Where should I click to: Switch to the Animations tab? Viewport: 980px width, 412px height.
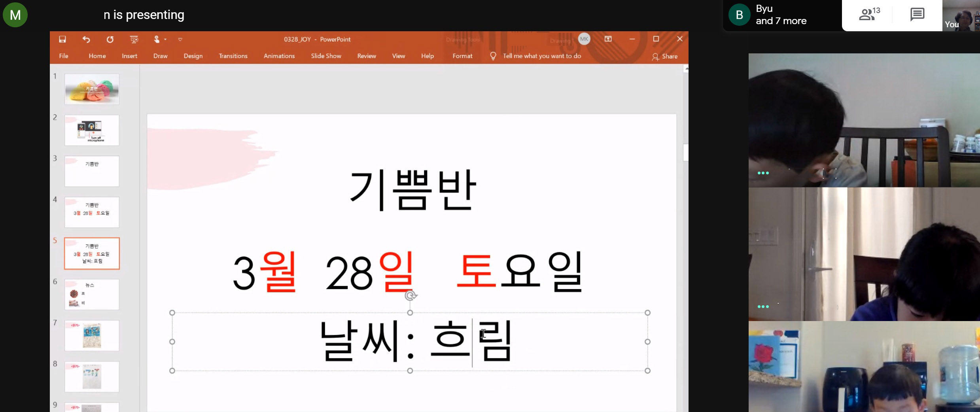279,56
